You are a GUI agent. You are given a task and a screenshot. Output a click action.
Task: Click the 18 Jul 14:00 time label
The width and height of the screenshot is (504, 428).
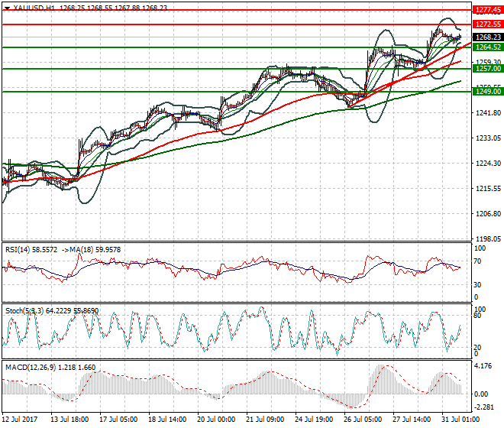(x=167, y=420)
